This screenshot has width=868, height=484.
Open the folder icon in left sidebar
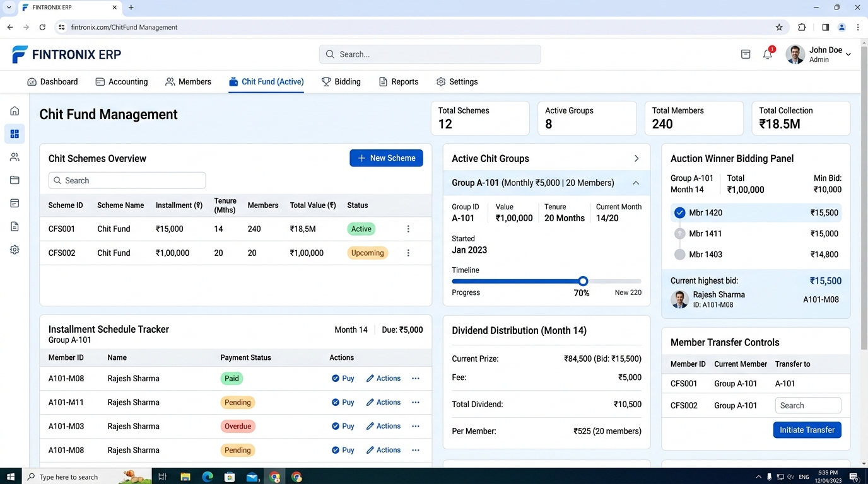(x=15, y=180)
